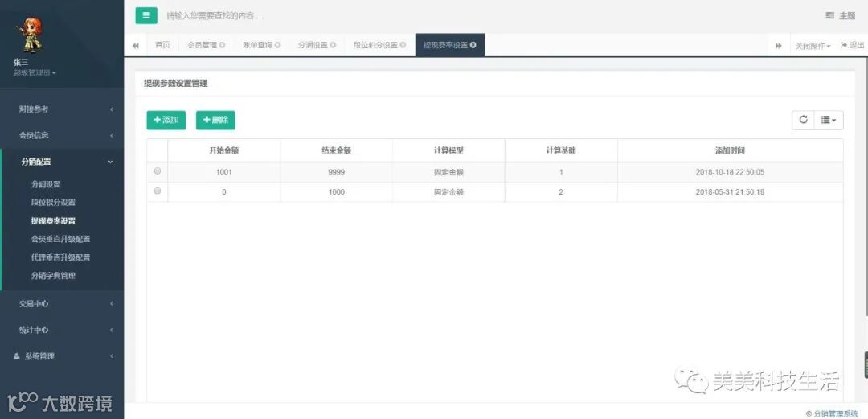Click the 2018-05-31 21:50:19 timestamp cell

[730, 192]
